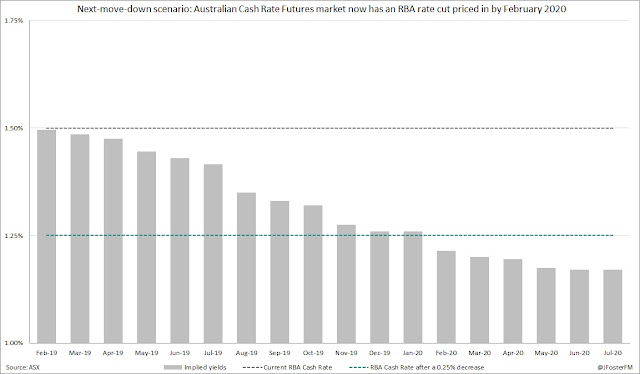Select the Apr-19 implied yield bar

113,241
